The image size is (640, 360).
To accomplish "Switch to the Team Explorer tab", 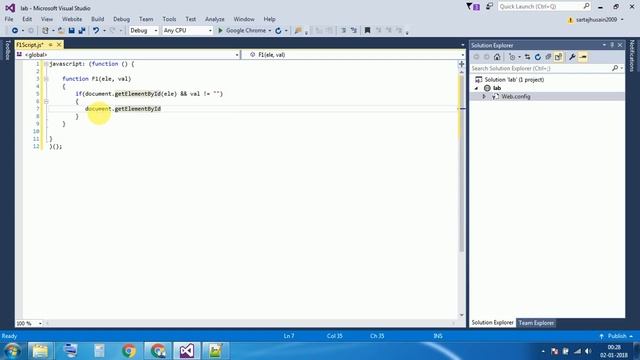I will click(x=536, y=323).
